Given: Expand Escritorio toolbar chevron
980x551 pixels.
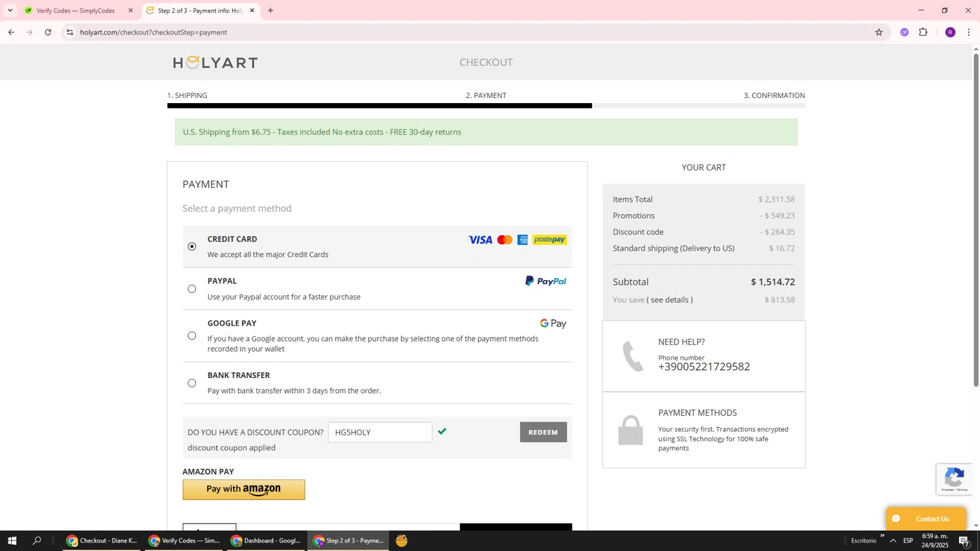Looking at the screenshot, I should click(x=882, y=536).
